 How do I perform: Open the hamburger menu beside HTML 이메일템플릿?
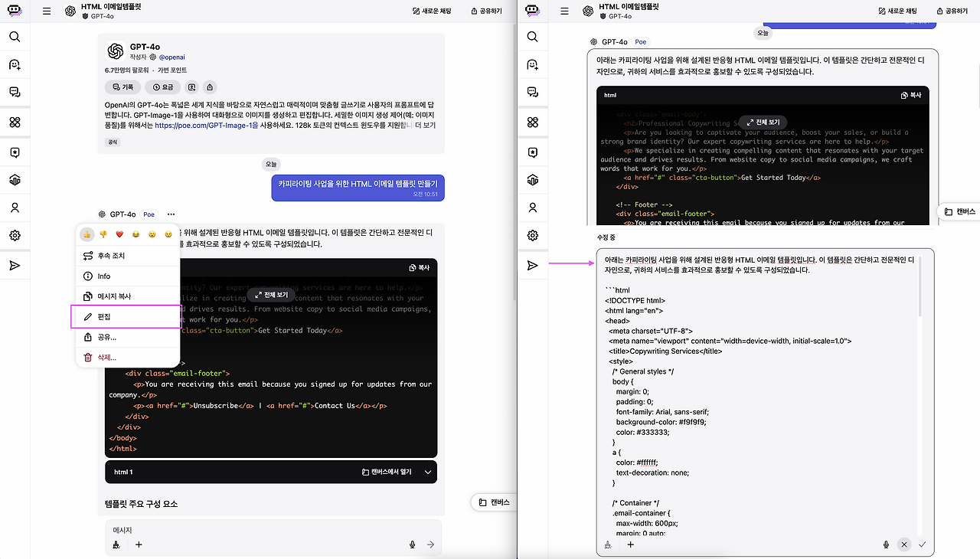click(47, 11)
